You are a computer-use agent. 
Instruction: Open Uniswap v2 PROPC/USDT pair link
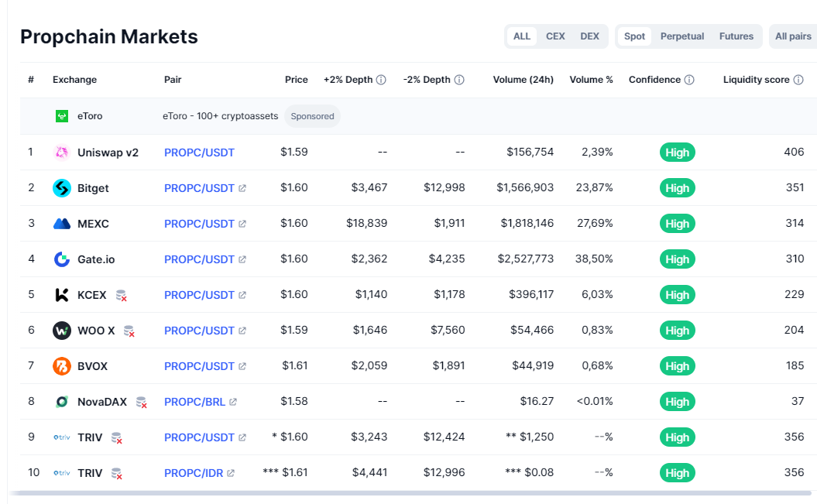(x=199, y=153)
